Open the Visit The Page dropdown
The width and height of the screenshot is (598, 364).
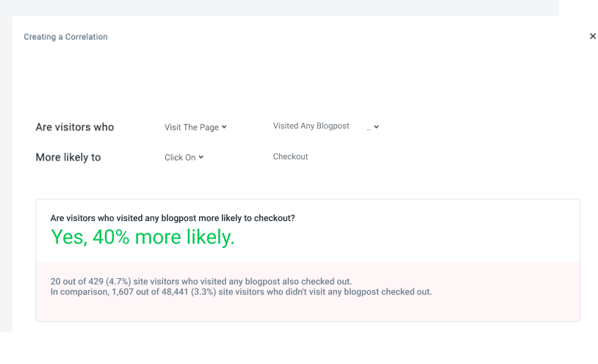coord(195,127)
